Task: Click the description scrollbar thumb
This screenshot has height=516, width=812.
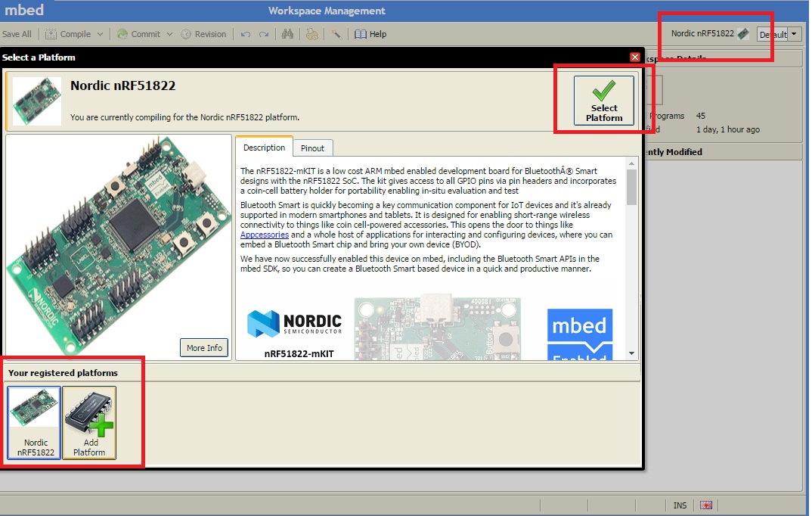Action: click(x=631, y=188)
